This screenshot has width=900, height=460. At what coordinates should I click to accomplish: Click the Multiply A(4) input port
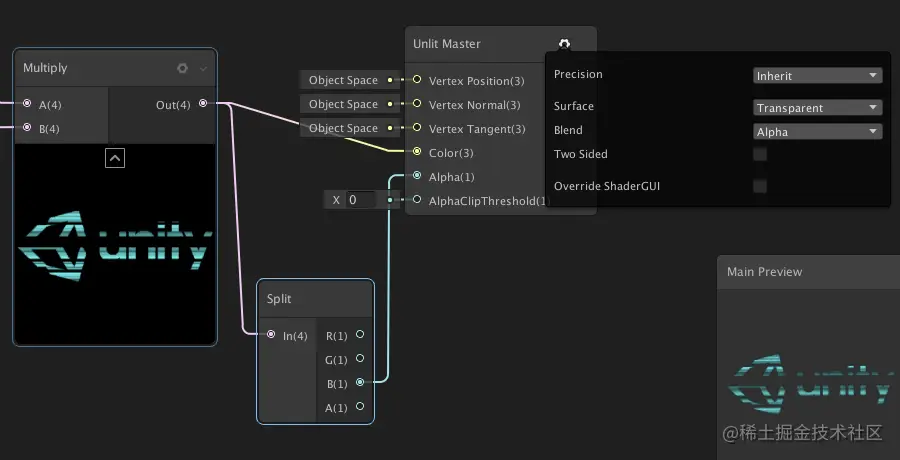click(27, 103)
